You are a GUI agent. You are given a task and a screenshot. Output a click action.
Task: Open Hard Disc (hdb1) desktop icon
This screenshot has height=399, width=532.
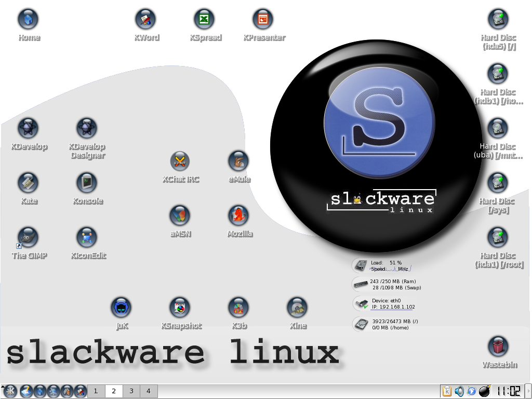coord(498,73)
